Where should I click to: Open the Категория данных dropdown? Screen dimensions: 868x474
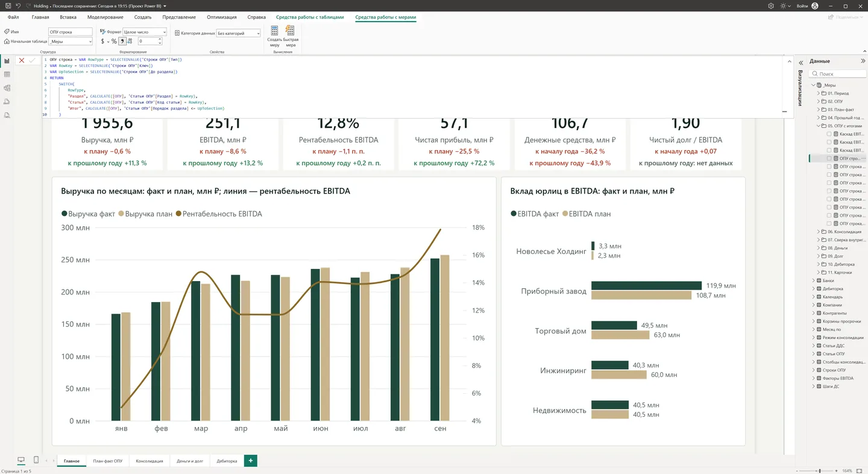238,33
